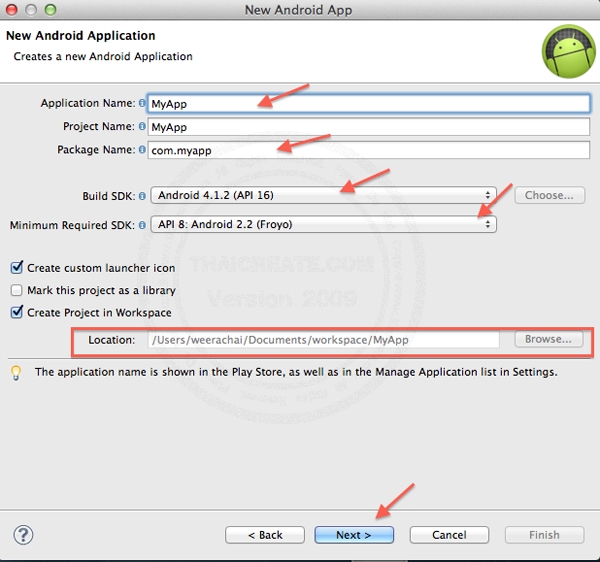This screenshot has width=600, height=562.
Task: Click the Next button
Action: pyautogui.click(x=354, y=535)
